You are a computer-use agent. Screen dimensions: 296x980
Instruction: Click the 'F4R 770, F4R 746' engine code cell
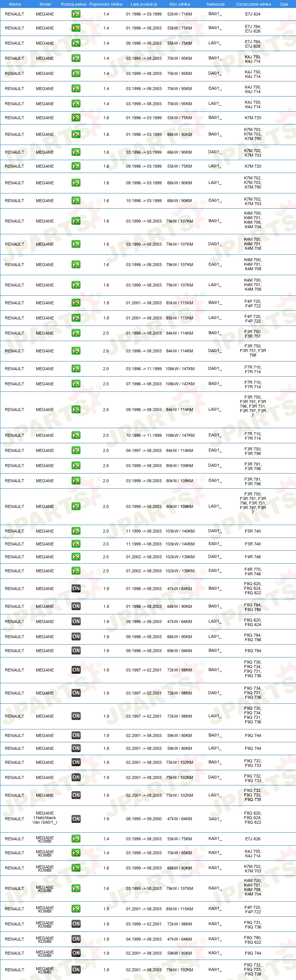(253, 572)
